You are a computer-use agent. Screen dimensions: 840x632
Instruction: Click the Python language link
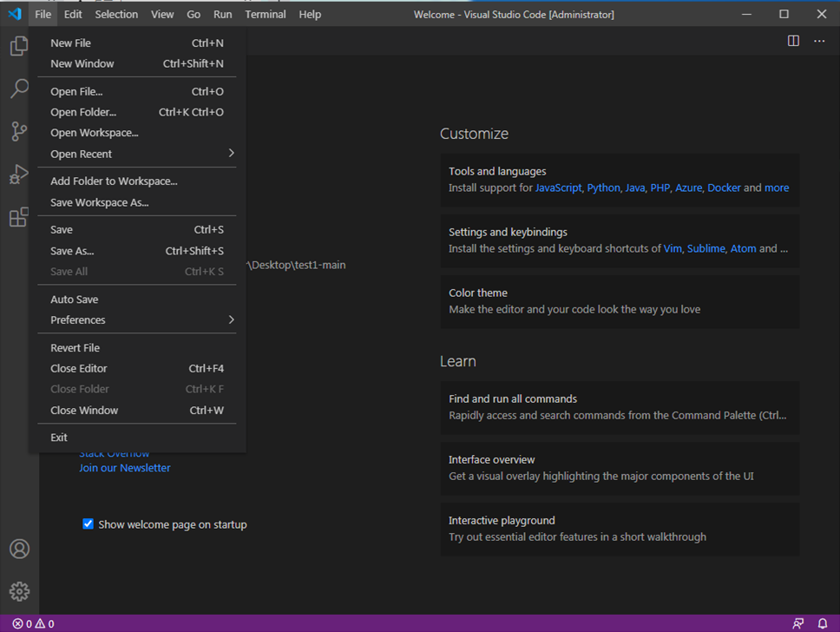pyautogui.click(x=603, y=188)
